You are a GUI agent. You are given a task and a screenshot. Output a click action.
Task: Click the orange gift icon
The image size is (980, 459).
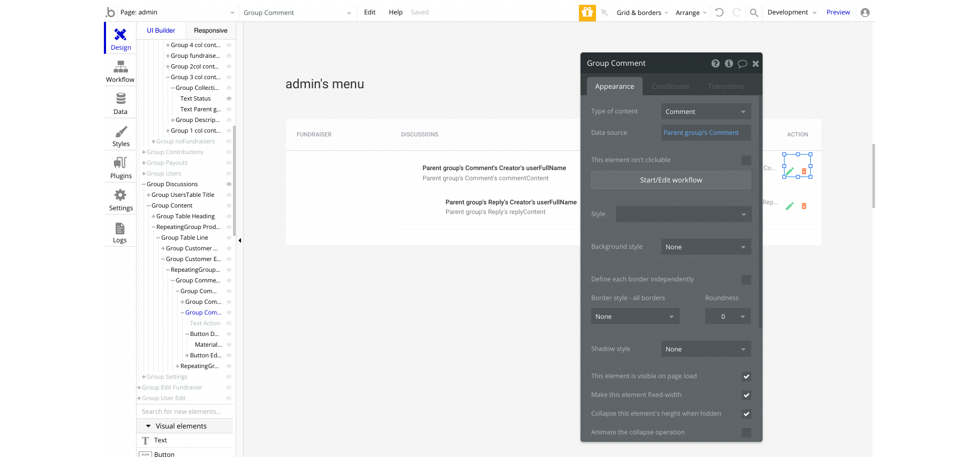tap(587, 12)
